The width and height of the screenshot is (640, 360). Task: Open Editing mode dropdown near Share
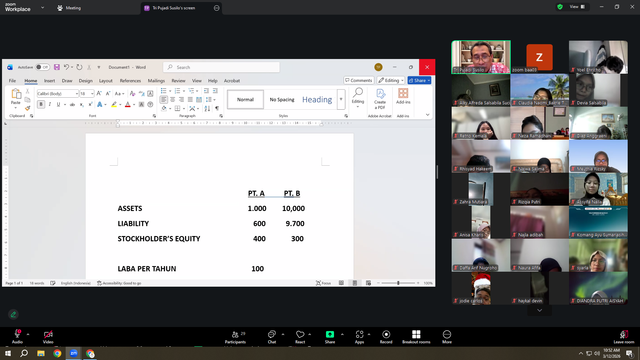(391, 80)
